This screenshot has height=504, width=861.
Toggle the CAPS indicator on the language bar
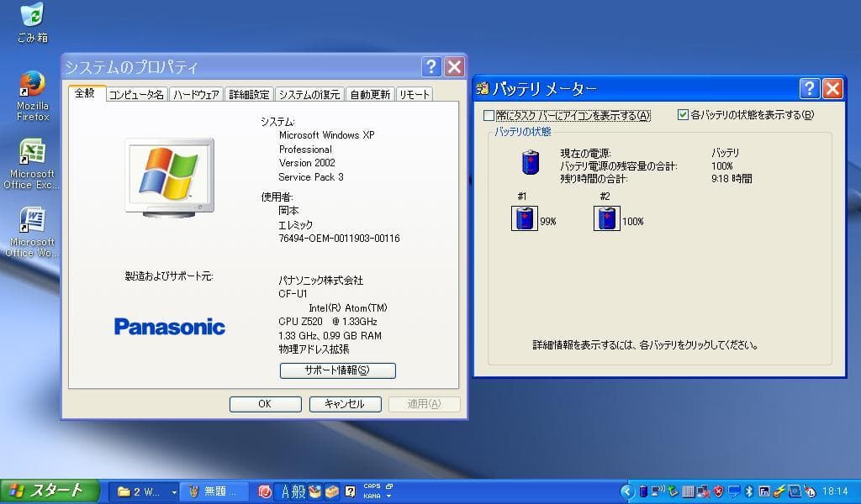pyautogui.click(x=372, y=486)
